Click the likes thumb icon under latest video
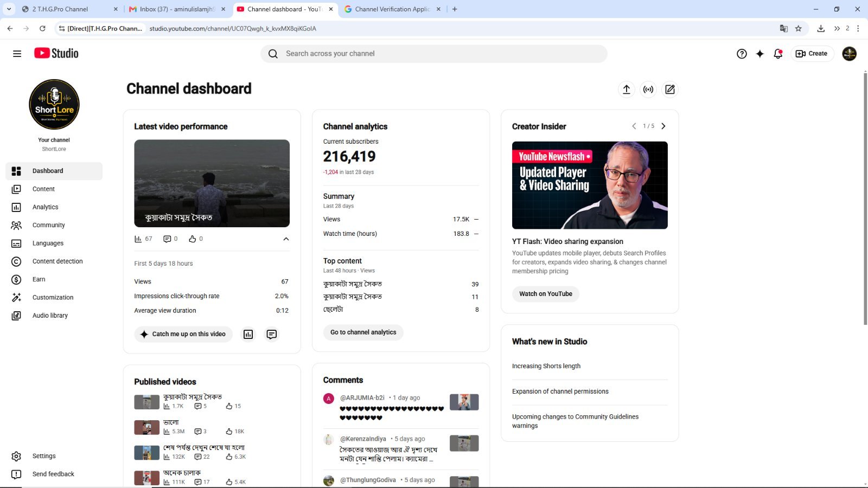Viewport: 868px width, 488px height. (193, 239)
